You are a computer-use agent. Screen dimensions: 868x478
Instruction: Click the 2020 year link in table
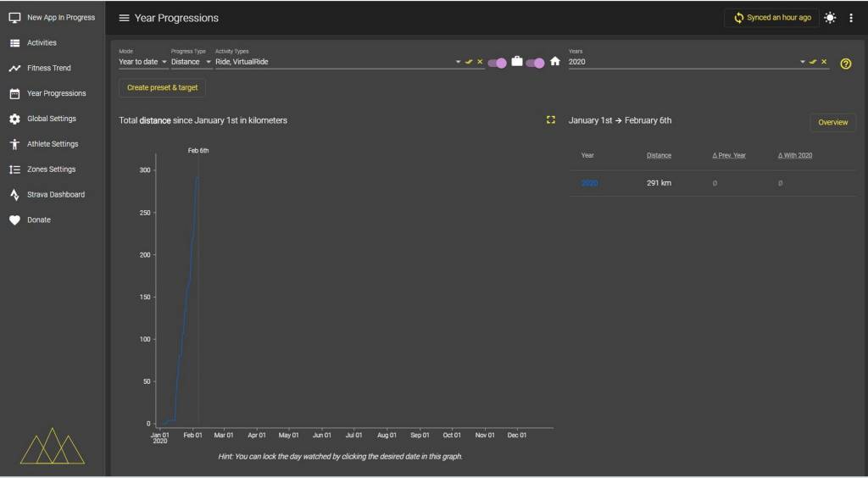pos(589,183)
